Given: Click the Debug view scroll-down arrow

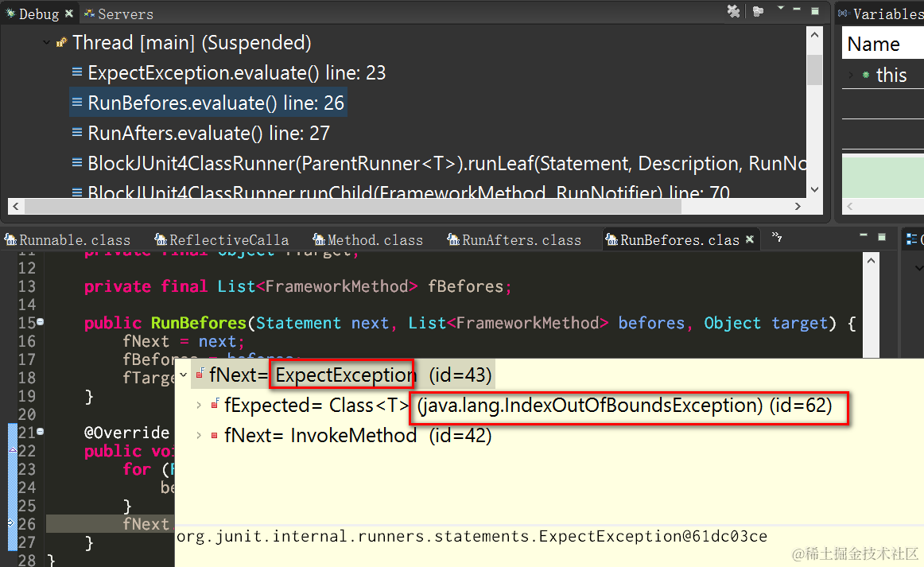Looking at the screenshot, I should click(x=814, y=190).
